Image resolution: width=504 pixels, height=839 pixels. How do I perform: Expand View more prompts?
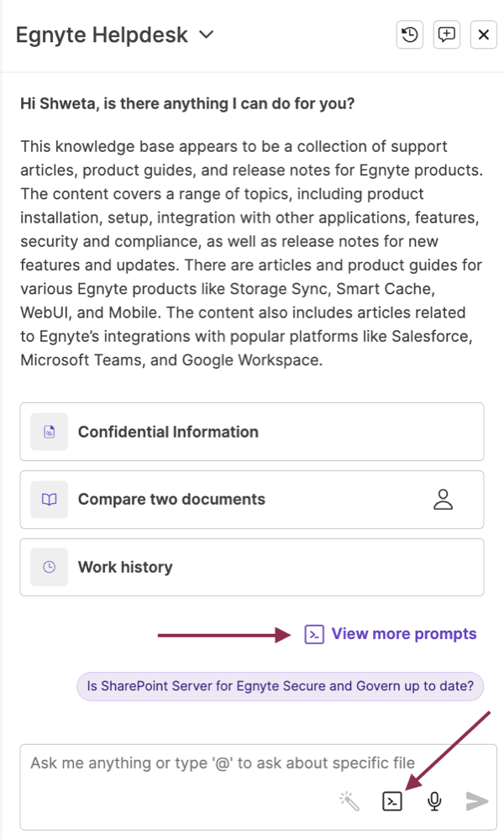coord(403,633)
